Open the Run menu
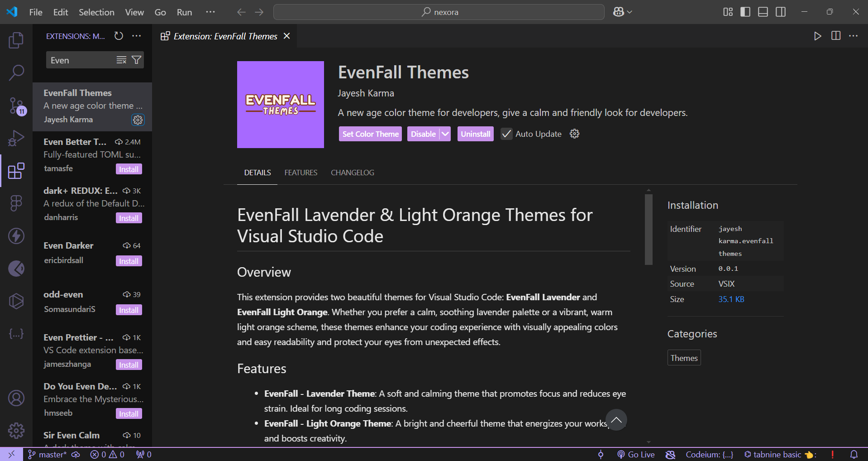 (x=184, y=12)
